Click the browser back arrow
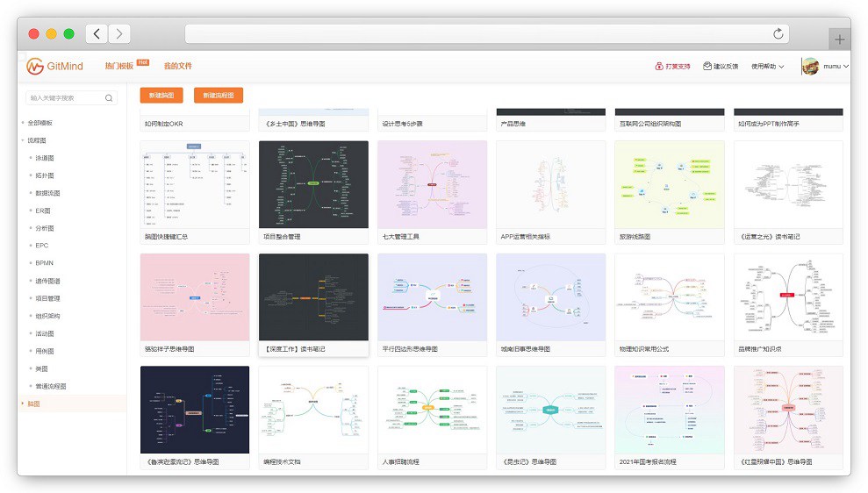 pyautogui.click(x=96, y=34)
